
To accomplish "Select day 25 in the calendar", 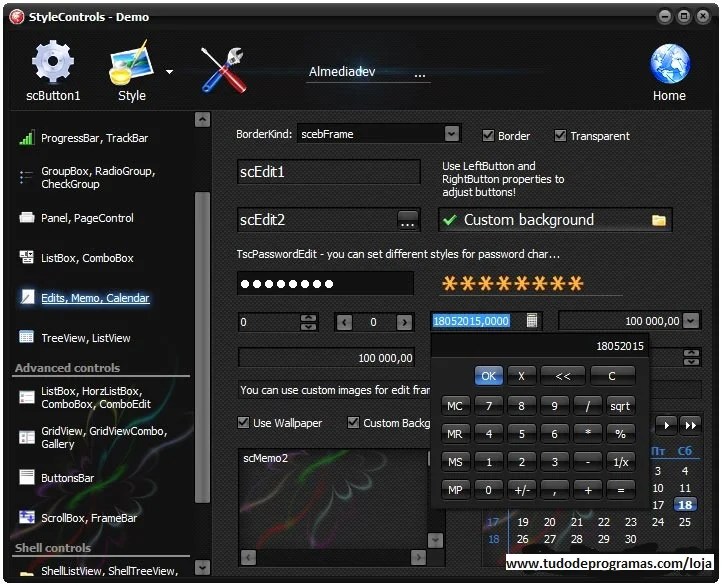I will pyautogui.click(x=685, y=522).
